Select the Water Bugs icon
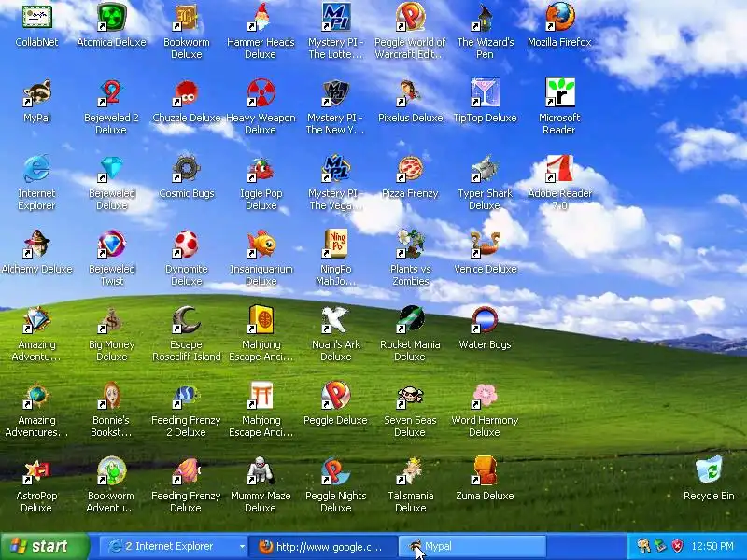This screenshot has width=747, height=560. coord(485,320)
